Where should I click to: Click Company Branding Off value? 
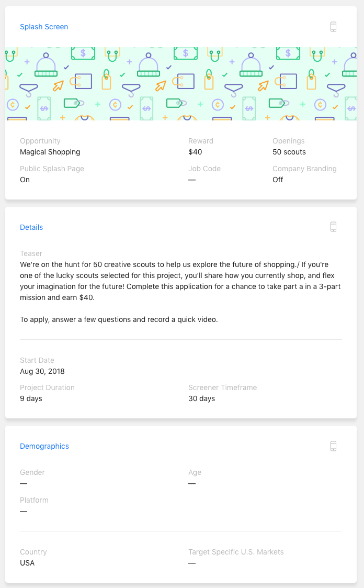tap(278, 180)
